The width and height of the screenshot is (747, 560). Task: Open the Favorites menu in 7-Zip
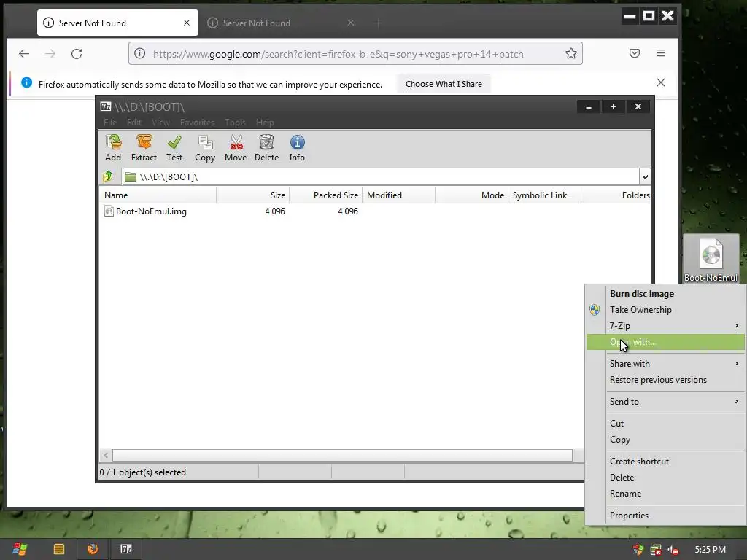coord(197,122)
